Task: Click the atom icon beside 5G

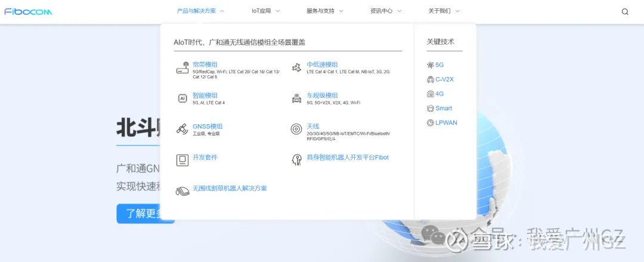Action: coord(431,65)
